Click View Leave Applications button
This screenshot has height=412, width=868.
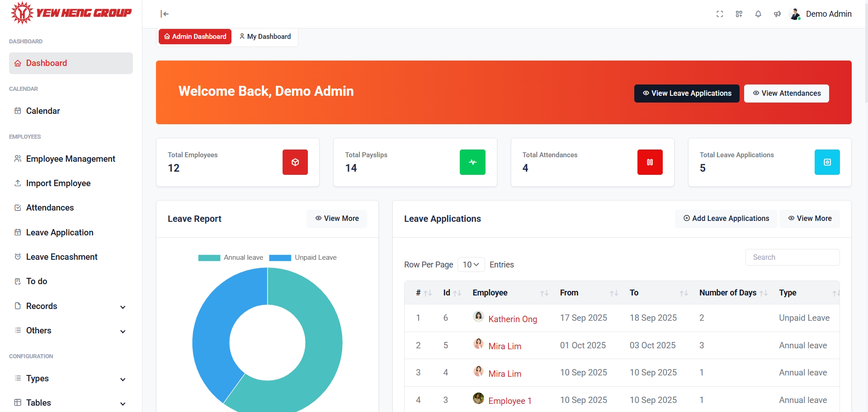tap(686, 94)
